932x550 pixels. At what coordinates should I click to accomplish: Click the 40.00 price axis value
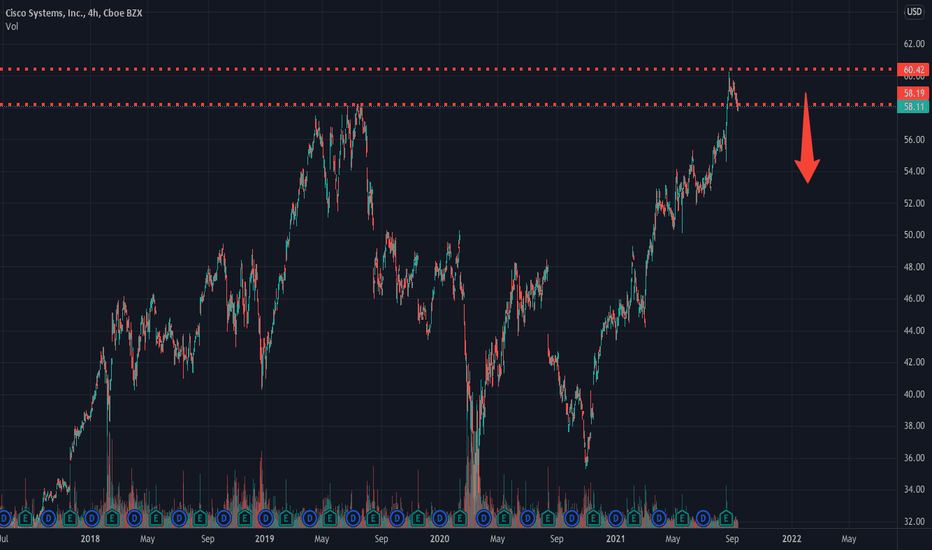[914, 394]
